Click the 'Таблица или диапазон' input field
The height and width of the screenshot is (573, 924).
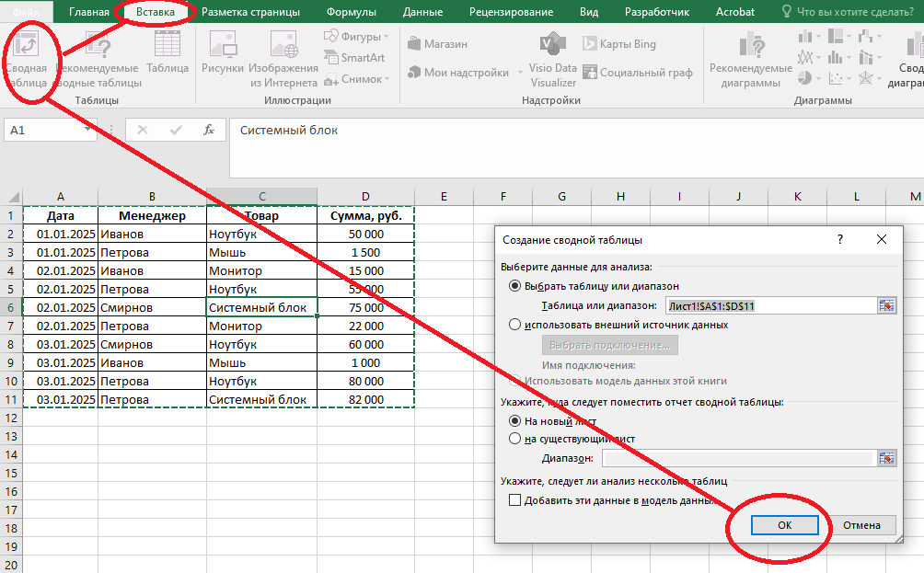(771, 305)
